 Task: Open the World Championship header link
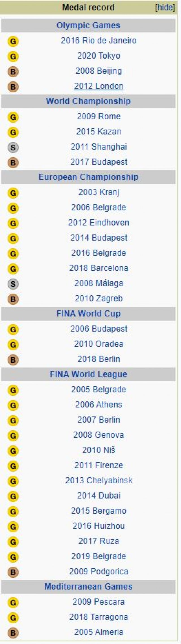point(88,101)
